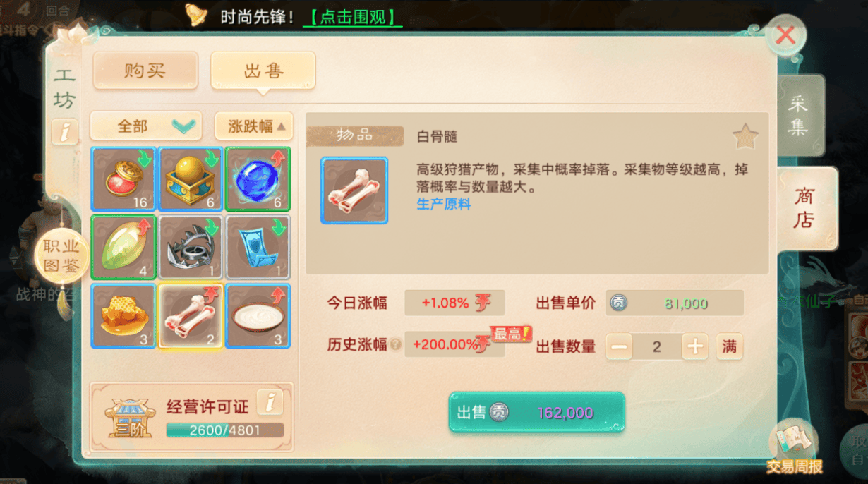This screenshot has height=484, width=868.
Task: Select the blue shield ticket item
Action: (x=259, y=247)
